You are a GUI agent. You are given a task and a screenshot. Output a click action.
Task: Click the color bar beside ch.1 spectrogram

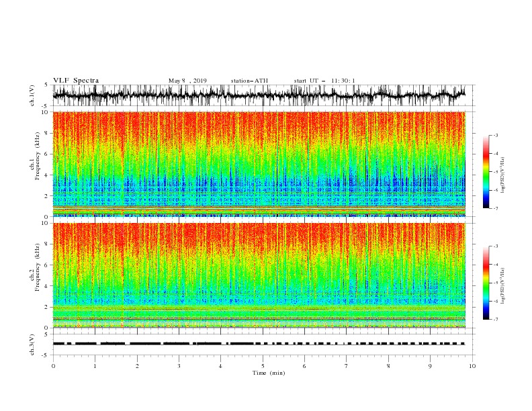click(486, 172)
